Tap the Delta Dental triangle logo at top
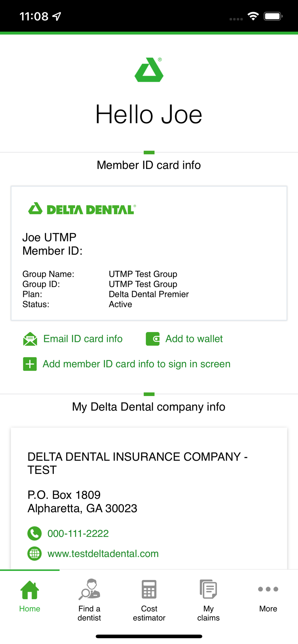 click(x=149, y=70)
